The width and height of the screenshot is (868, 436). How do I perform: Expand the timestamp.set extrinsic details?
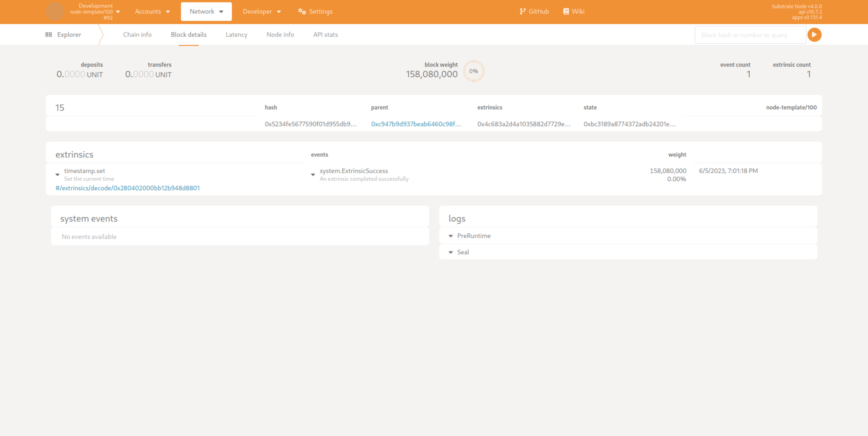57,175
